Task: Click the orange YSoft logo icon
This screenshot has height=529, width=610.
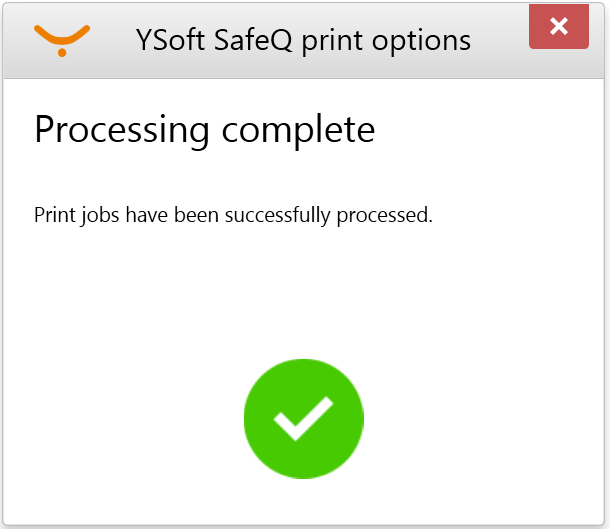Action: pos(62,39)
